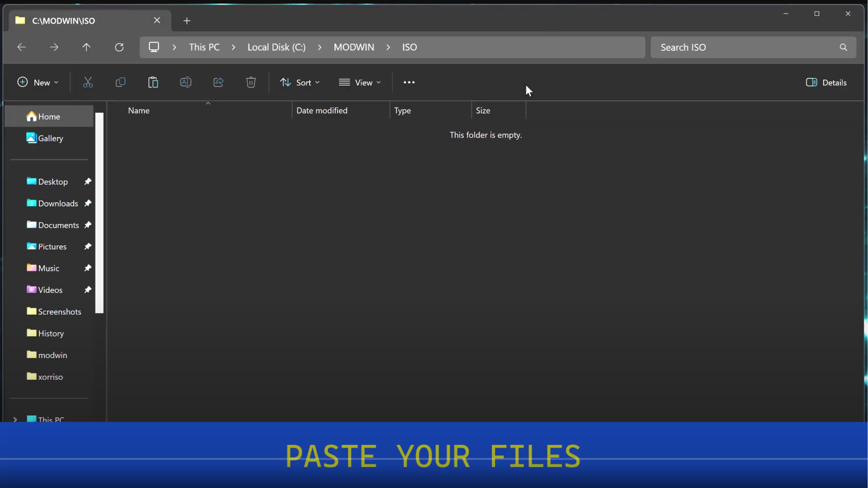Unpin Pictures from quick access
Viewport: 868px width, 488px height.
pyautogui.click(x=88, y=246)
